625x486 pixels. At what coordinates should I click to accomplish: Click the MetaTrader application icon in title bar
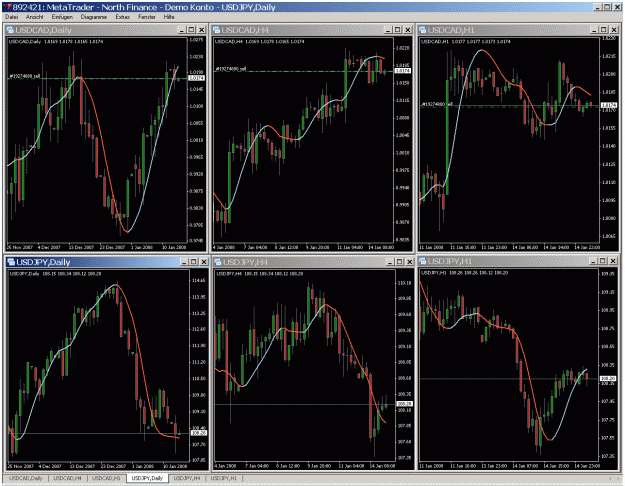6,7
